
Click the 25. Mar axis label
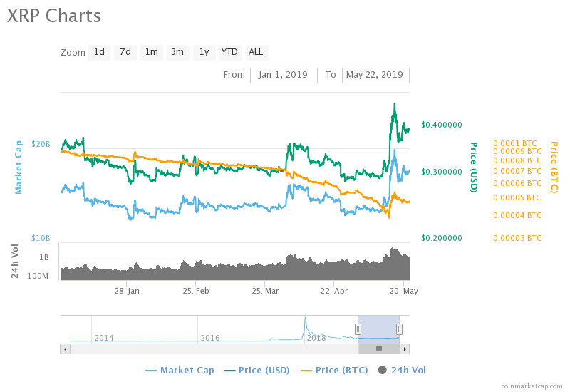coord(265,291)
